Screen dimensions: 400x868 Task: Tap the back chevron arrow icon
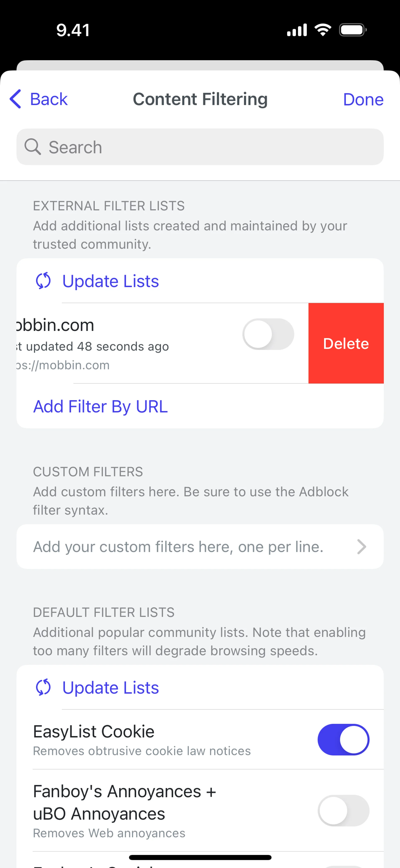click(15, 99)
